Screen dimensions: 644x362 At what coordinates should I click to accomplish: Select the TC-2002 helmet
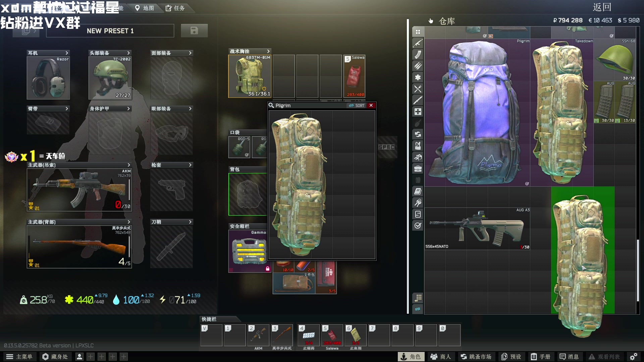pyautogui.click(x=110, y=78)
